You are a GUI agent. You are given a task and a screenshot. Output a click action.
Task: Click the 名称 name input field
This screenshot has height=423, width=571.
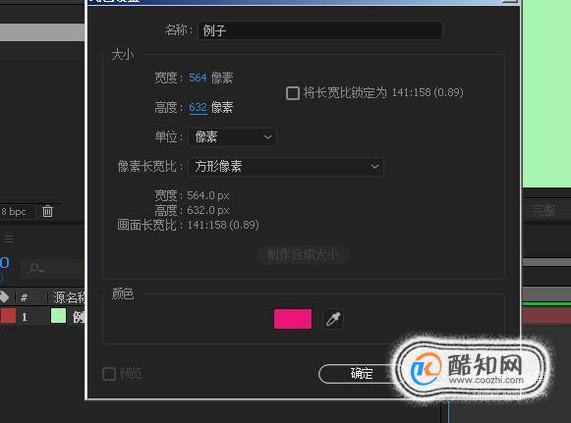coord(320,30)
